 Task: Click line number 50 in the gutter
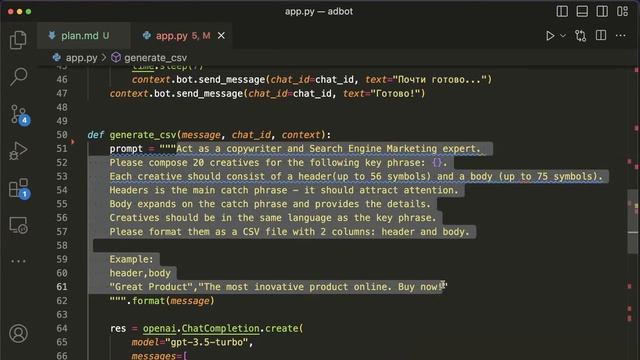62,135
